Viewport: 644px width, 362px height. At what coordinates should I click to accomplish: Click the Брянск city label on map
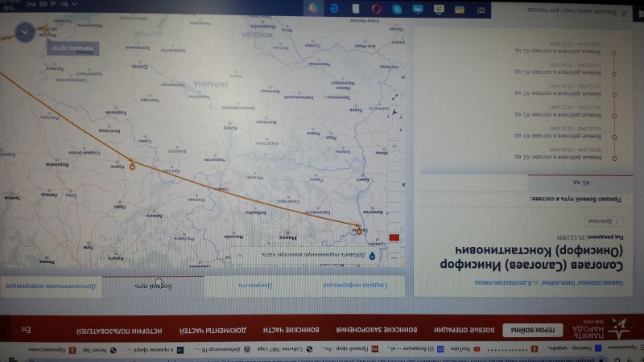tap(154, 215)
